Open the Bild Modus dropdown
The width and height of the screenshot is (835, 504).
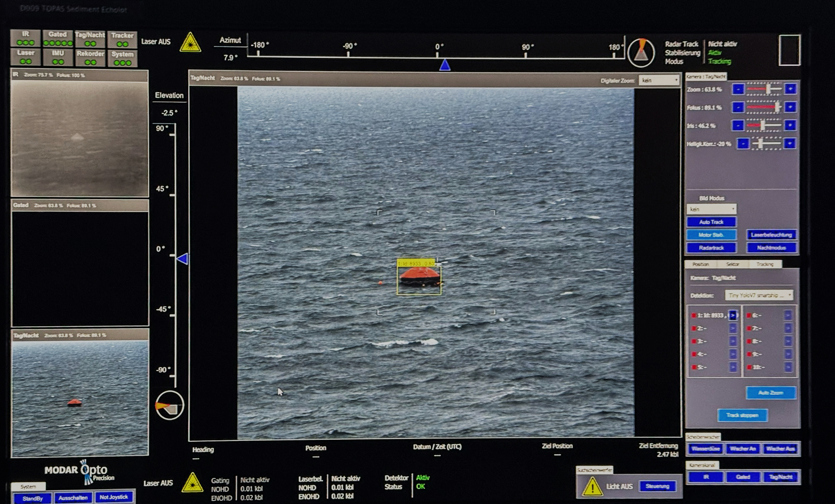coord(711,209)
